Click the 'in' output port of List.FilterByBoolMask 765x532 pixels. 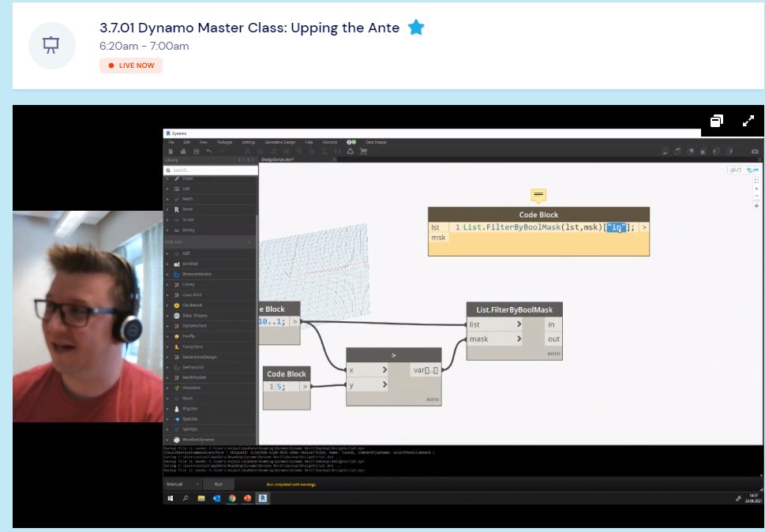(x=553, y=324)
